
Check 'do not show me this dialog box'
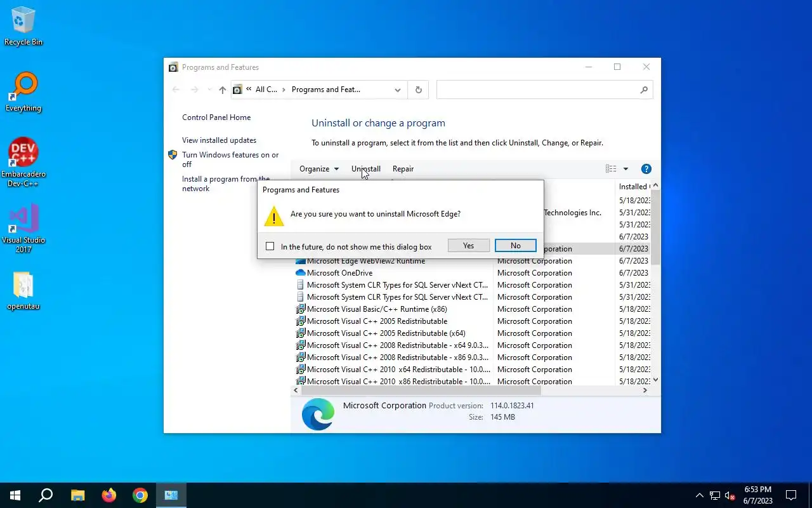pos(270,246)
